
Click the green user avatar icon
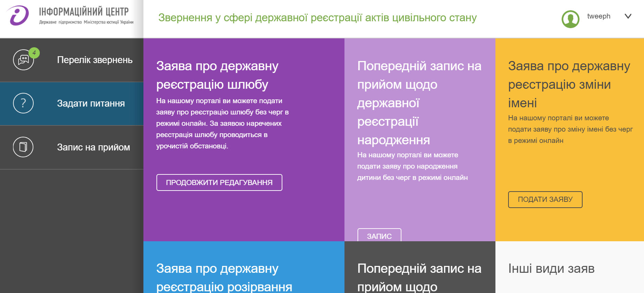570,19
